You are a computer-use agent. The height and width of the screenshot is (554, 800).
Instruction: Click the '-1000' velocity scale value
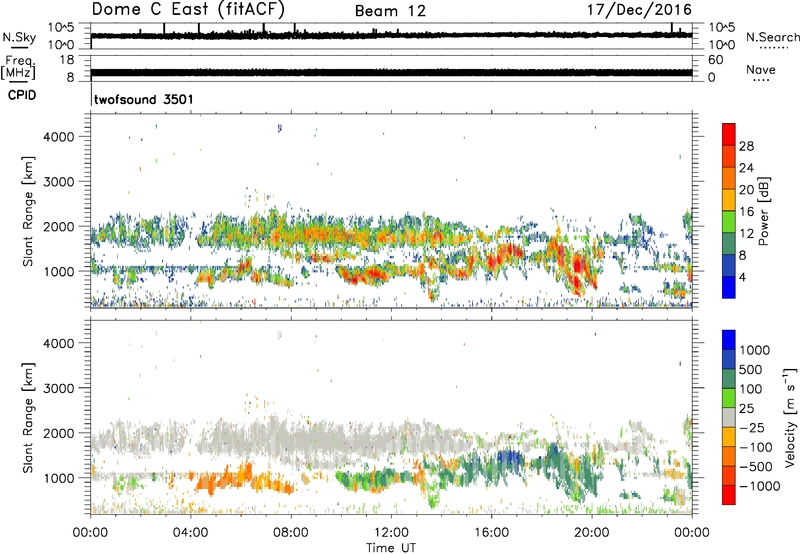tap(760, 486)
